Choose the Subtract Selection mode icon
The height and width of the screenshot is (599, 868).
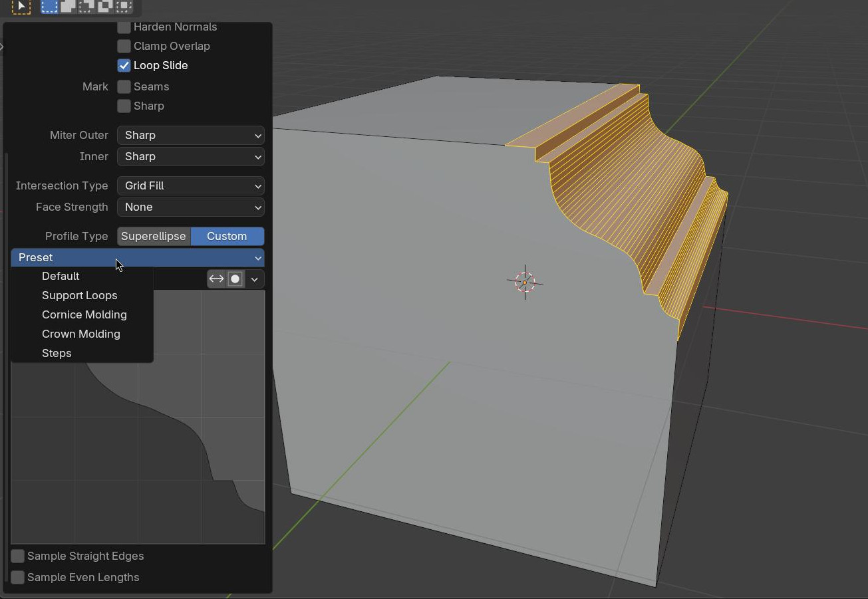tap(86, 7)
